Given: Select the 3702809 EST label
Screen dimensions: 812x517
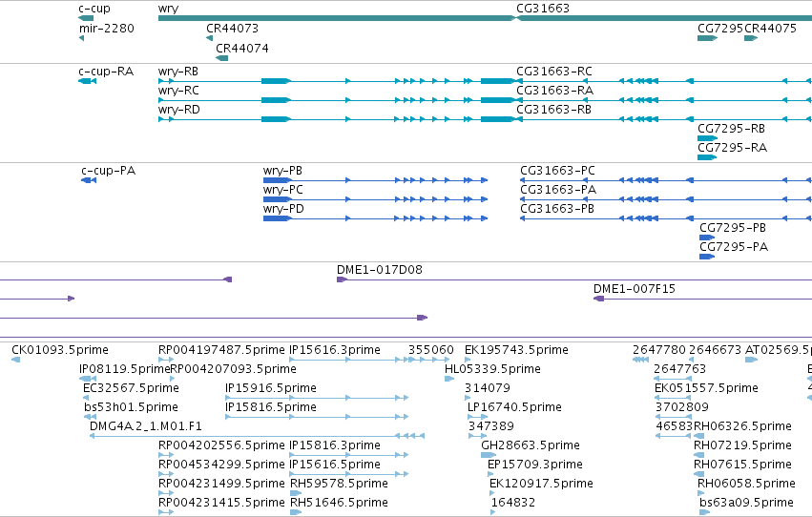Looking at the screenshot, I should pos(682,407).
